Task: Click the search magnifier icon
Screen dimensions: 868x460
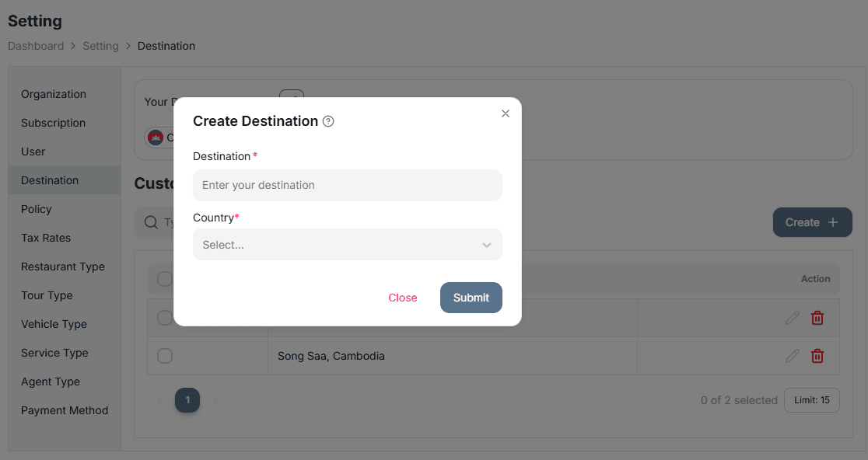Action: point(151,222)
